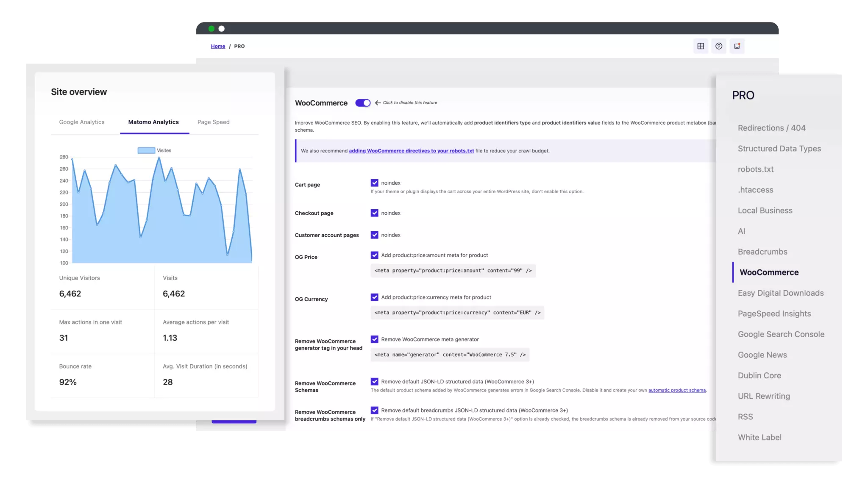868x488 pixels.
Task: Switch to Google Analytics tab
Action: click(x=82, y=122)
